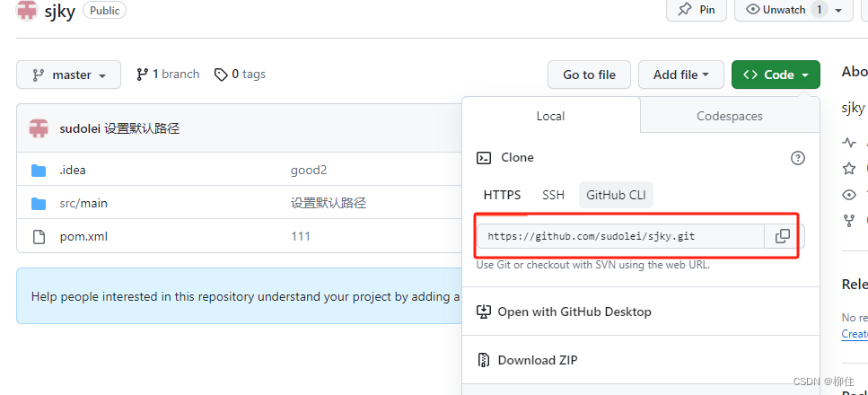This screenshot has height=395, width=868.
Task: Open the pom.xml file
Action: click(x=83, y=237)
